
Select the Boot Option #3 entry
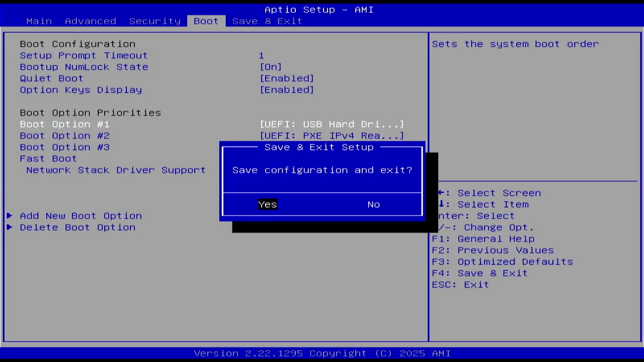(64, 147)
